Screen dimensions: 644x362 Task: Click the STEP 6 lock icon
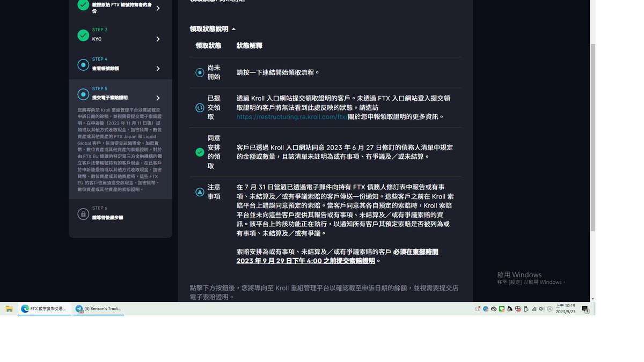point(83,214)
